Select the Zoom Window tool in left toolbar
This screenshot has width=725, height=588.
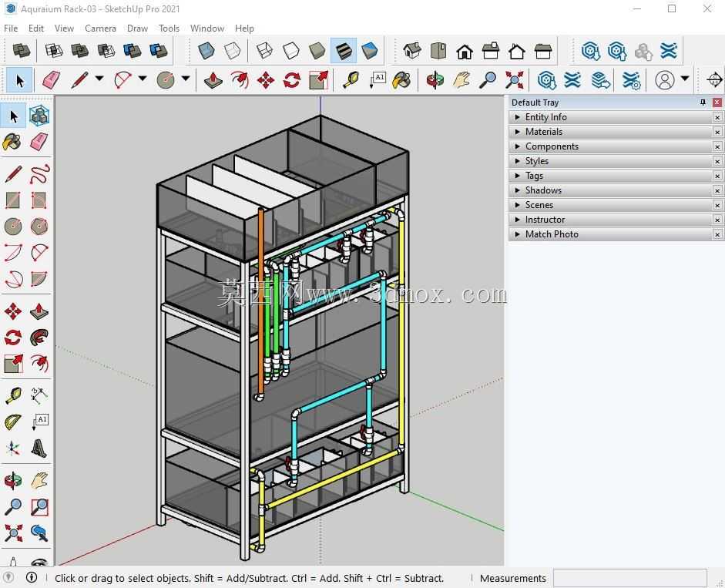coord(39,507)
